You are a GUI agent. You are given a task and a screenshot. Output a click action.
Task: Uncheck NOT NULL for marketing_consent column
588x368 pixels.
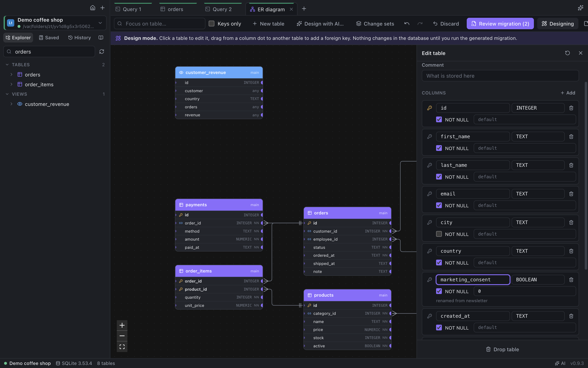439,291
